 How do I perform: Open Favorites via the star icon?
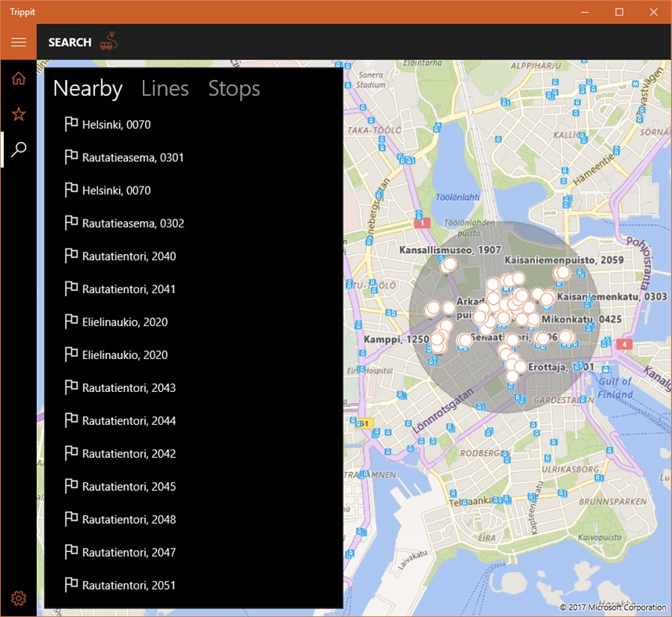(18, 114)
